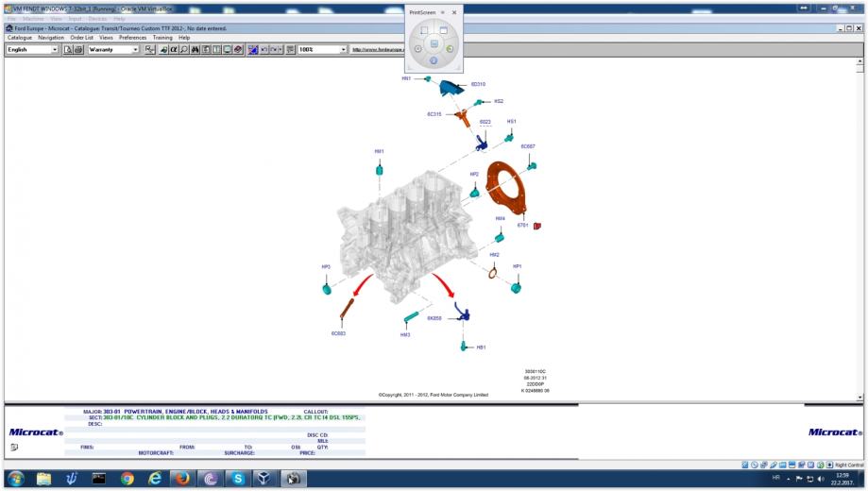Select part callout 6K858 in the diagram

tap(434, 318)
